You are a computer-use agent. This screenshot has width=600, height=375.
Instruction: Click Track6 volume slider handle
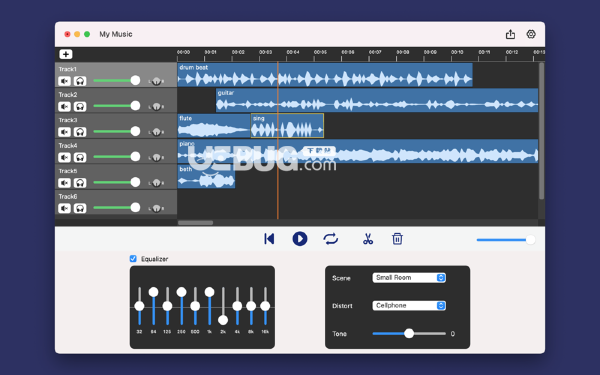coord(135,207)
